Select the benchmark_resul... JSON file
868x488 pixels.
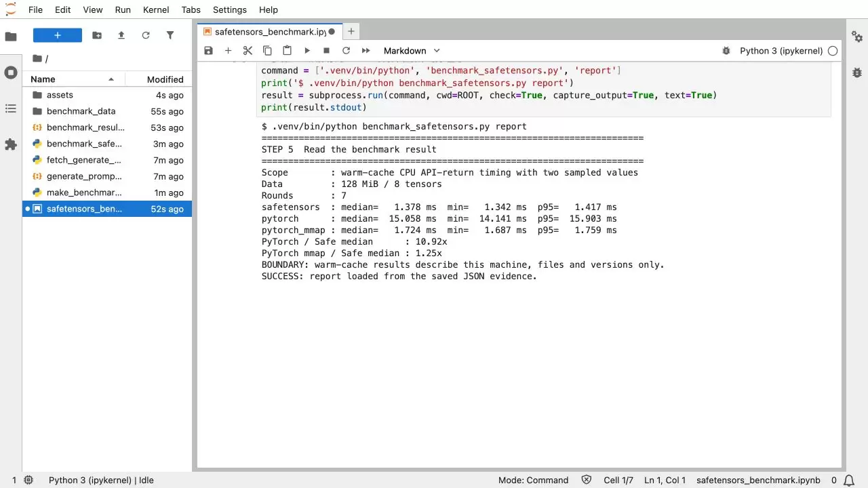click(107, 127)
